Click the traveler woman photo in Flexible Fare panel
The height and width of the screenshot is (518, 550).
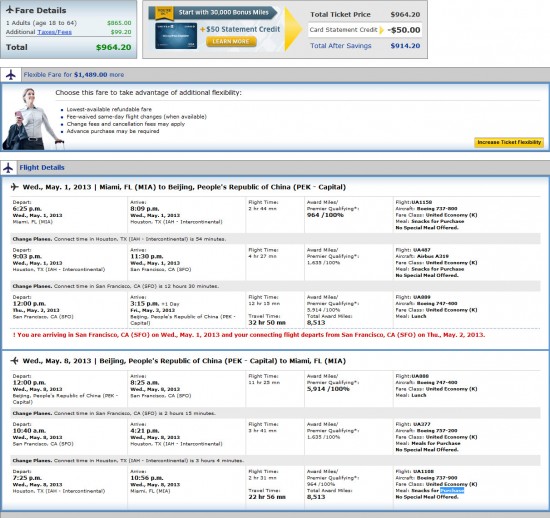coord(33,119)
